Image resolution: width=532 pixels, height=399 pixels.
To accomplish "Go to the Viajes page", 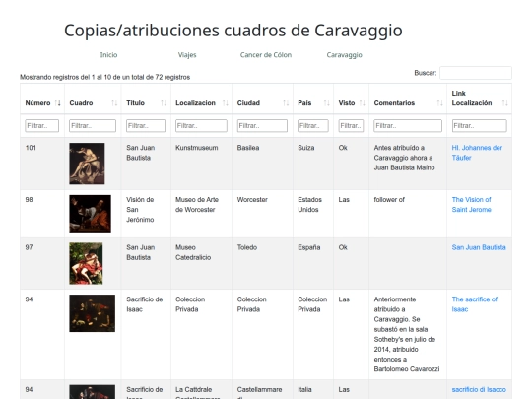I will [187, 55].
